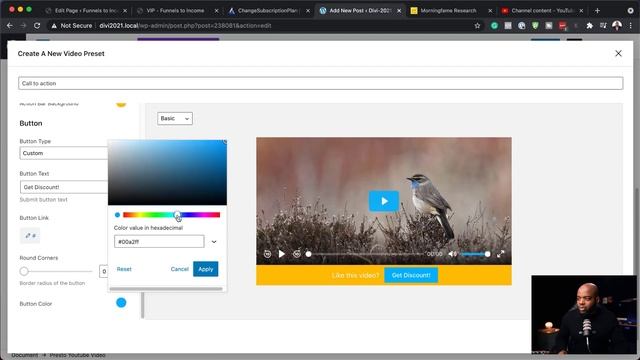
Task: Open the Basic preset dropdown
Action: click(175, 118)
